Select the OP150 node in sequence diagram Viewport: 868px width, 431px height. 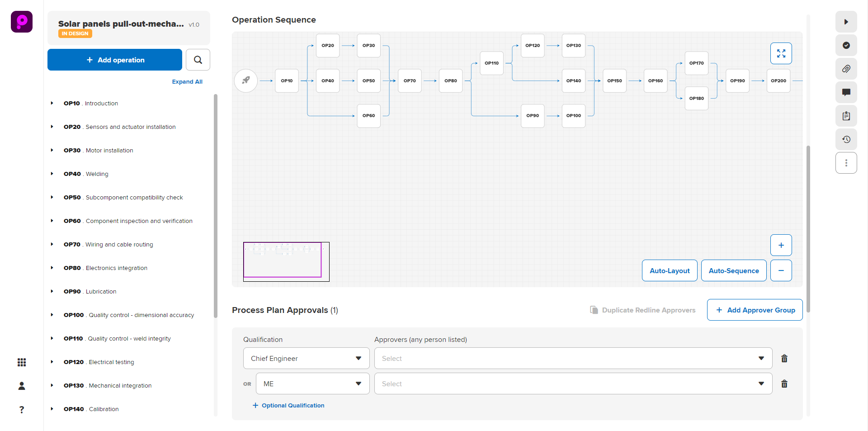[614, 81]
